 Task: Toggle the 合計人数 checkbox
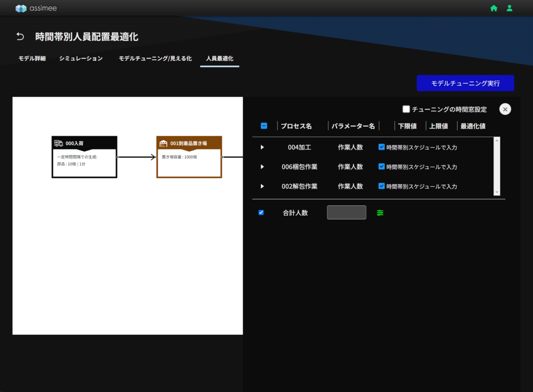click(x=261, y=213)
